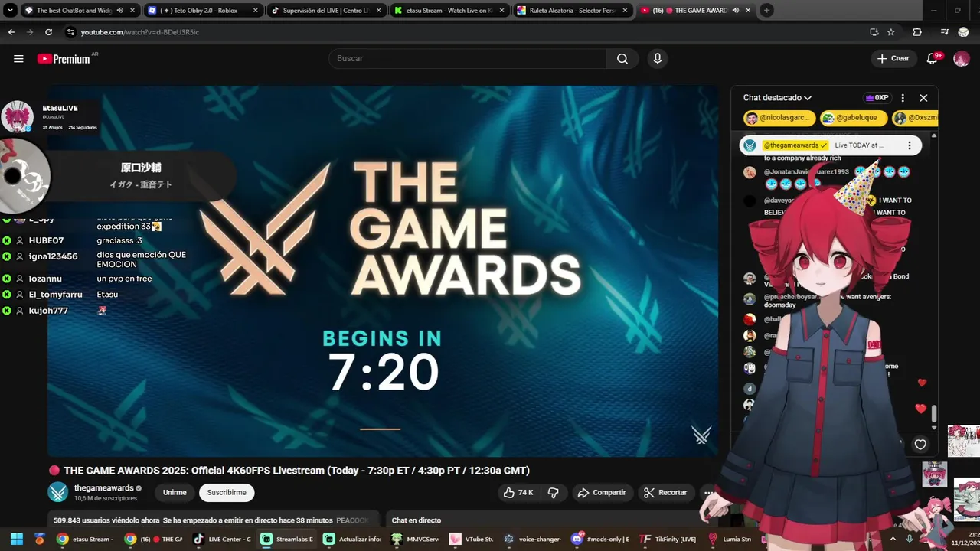Open VTube Studio from the taskbar

[472, 539]
